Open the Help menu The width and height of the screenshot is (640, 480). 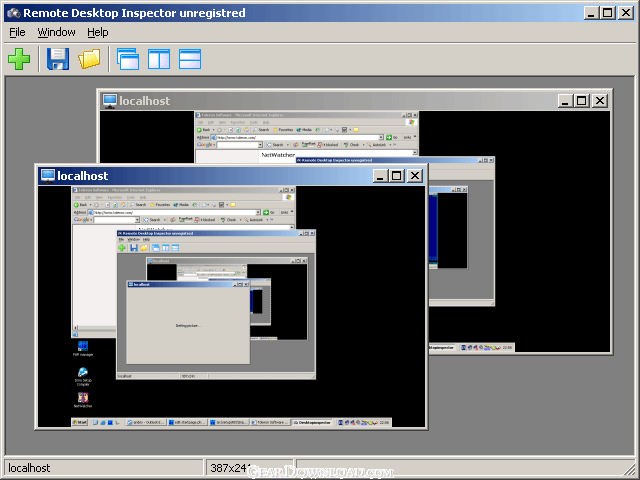pyautogui.click(x=97, y=32)
